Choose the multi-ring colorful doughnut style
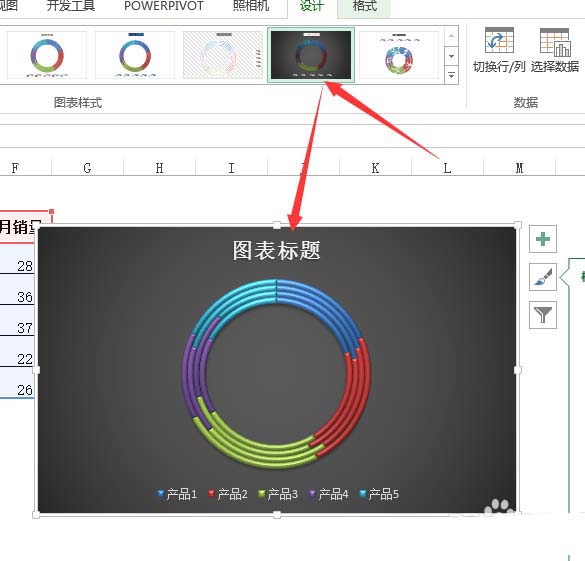This screenshot has height=561, width=585. pyautogui.click(x=399, y=55)
